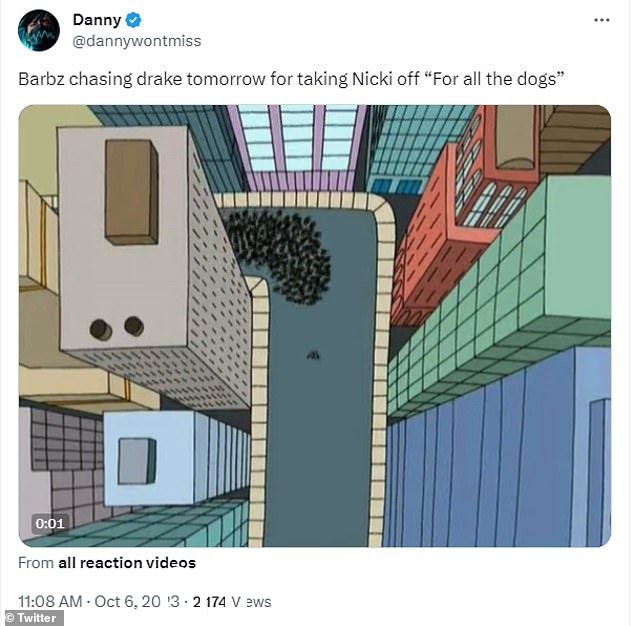The width and height of the screenshot is (634, 626).
Task: Click the purple glass skyscraper at top
Action: (298, 148)
